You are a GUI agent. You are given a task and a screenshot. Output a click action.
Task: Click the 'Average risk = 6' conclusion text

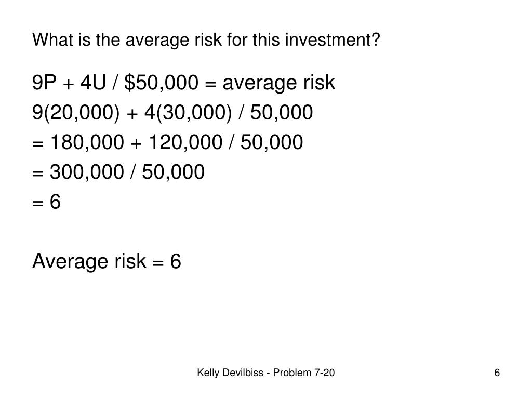(x=107, y=261)
